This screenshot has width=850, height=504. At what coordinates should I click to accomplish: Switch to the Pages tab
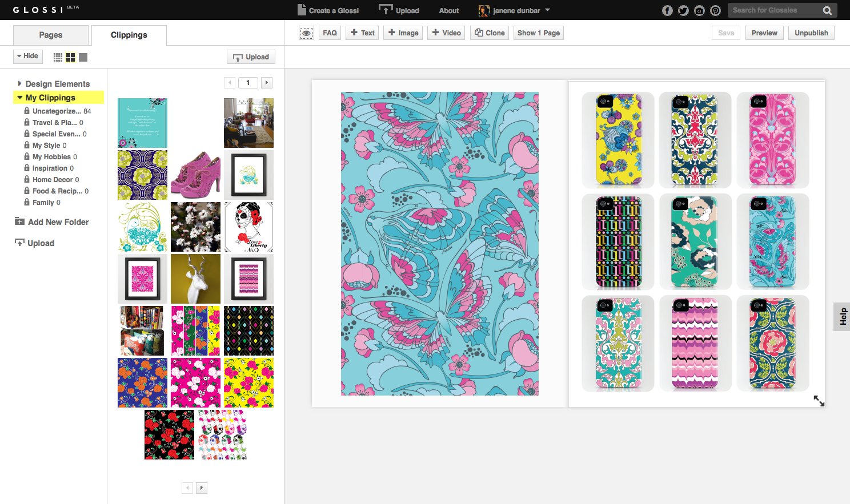tap(51, 35)
